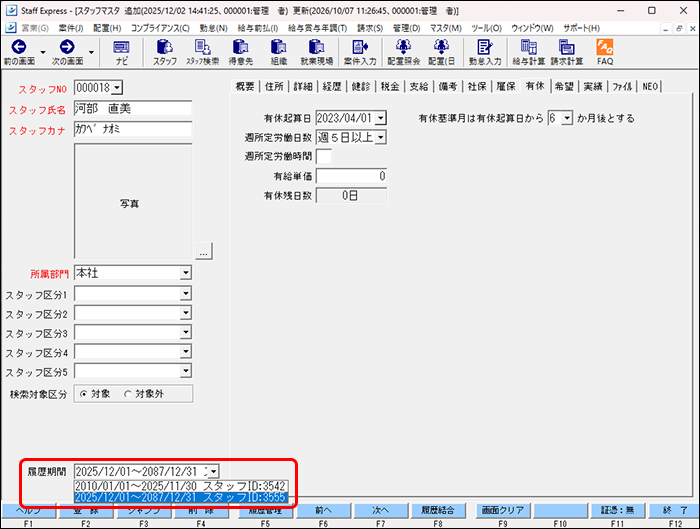Open the 就業現場 worksite icon

pos(317,53)
